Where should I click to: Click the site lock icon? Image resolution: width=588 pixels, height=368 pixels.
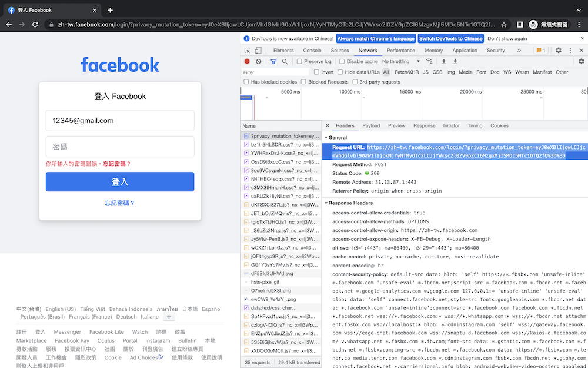[x=52, y=25]
